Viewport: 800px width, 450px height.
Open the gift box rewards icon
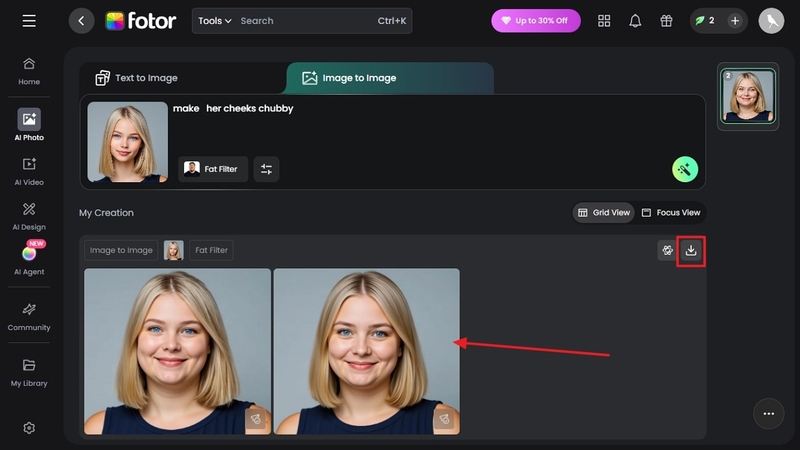pos(666,21)
